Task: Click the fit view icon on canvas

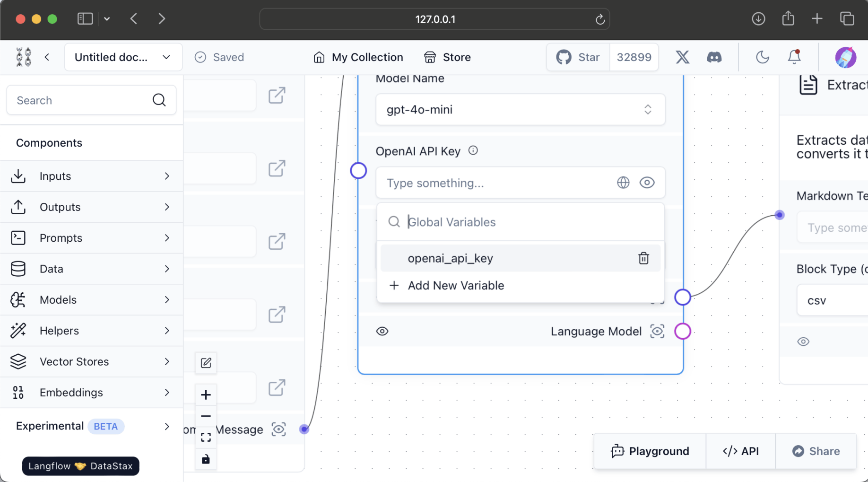Action: (x=206, y=438)
